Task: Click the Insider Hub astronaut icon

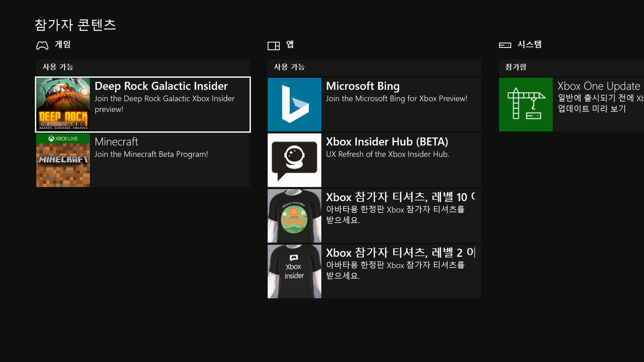Action: [294, 160]
